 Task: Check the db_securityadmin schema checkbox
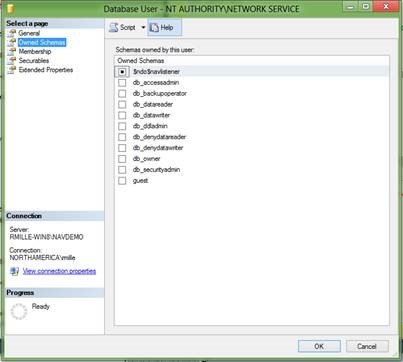click(122, 170)
